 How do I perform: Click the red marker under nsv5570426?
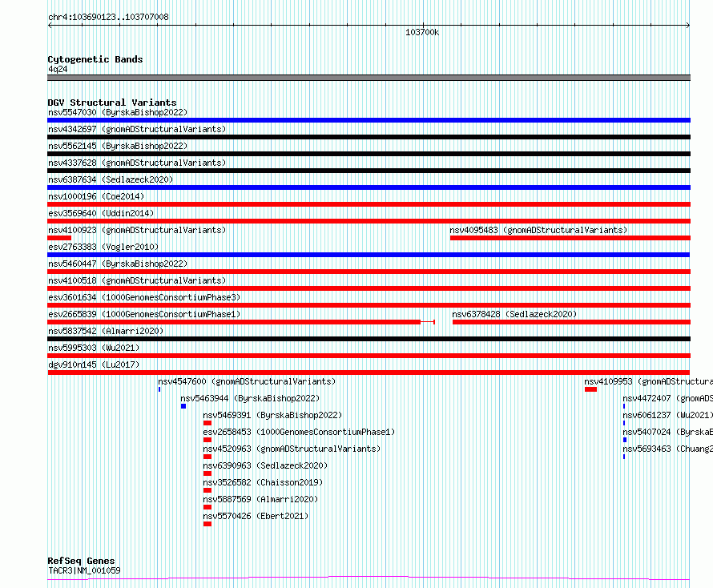[x=207, y=524]
